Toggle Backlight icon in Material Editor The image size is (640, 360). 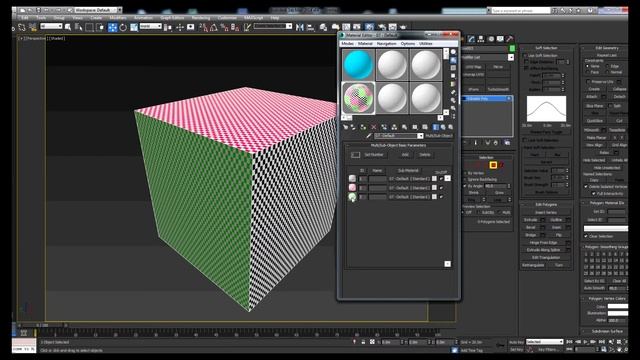click(x=453, y=60)
